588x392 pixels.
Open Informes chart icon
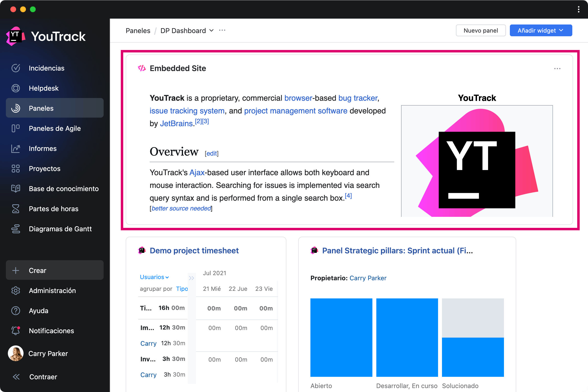pyautogui.click(x=15, y=148)
